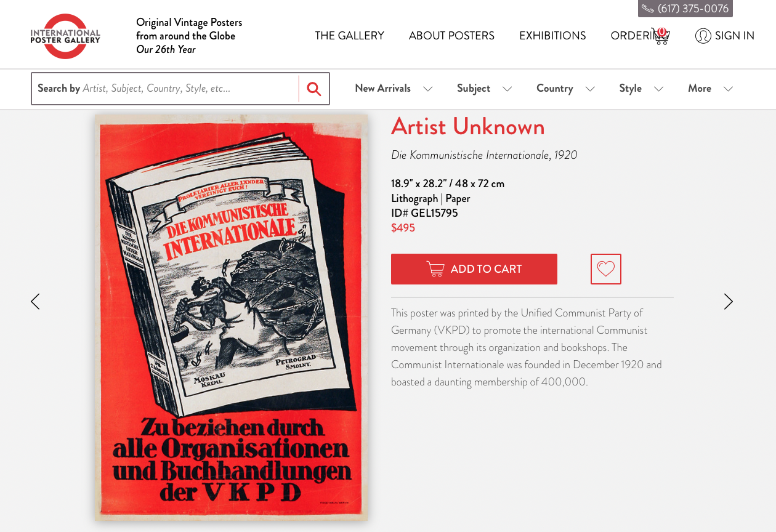This screenshot has height=532, width=776.
Task: Add poster to favorites with heart icon
Action: [606, 269]
